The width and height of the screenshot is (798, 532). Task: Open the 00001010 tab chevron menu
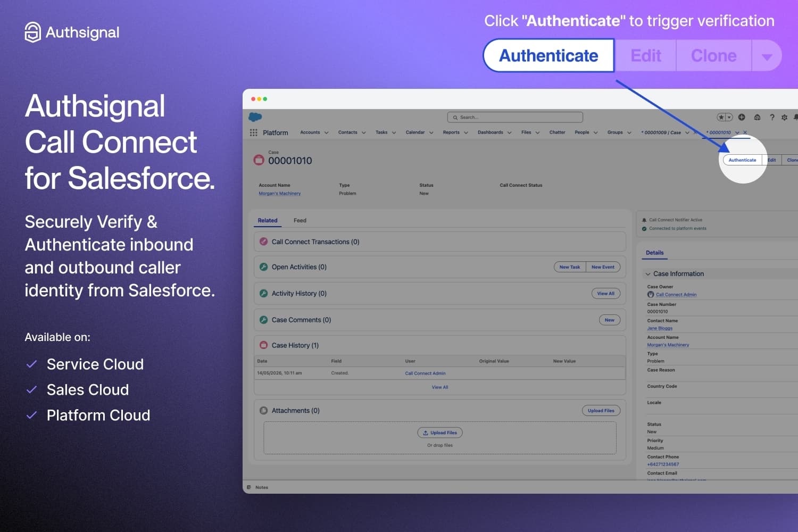pos(737,132)
